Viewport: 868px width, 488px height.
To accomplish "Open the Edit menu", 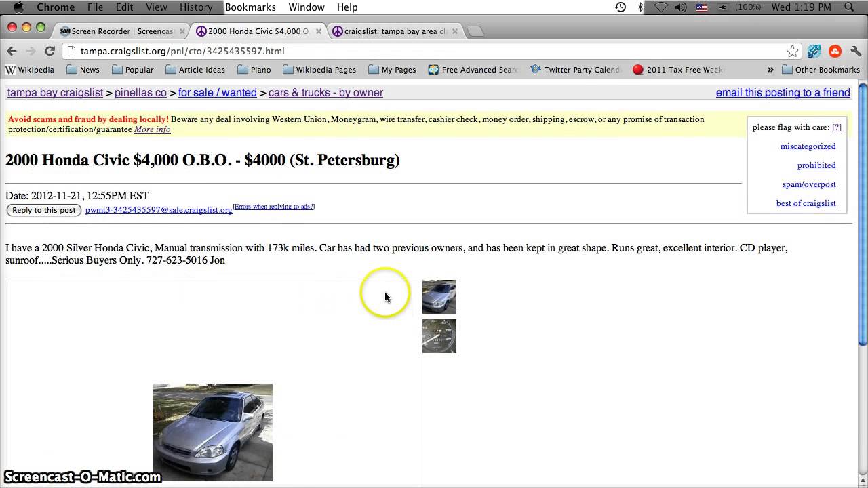I will point(124,7).
